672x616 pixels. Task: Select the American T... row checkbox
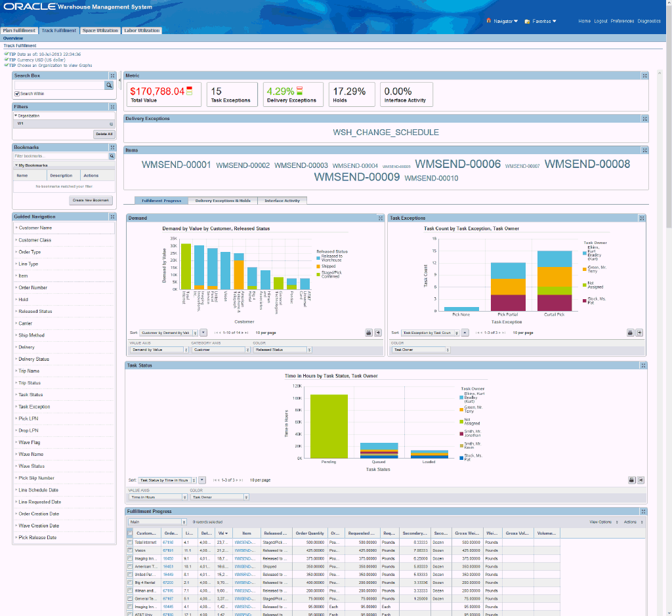tap(130, 566)
